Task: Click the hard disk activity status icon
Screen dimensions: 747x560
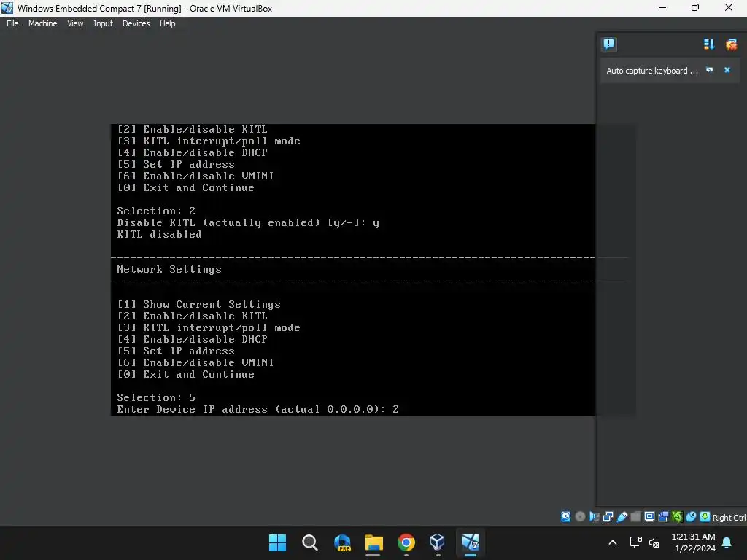Action: click(565, 517)
